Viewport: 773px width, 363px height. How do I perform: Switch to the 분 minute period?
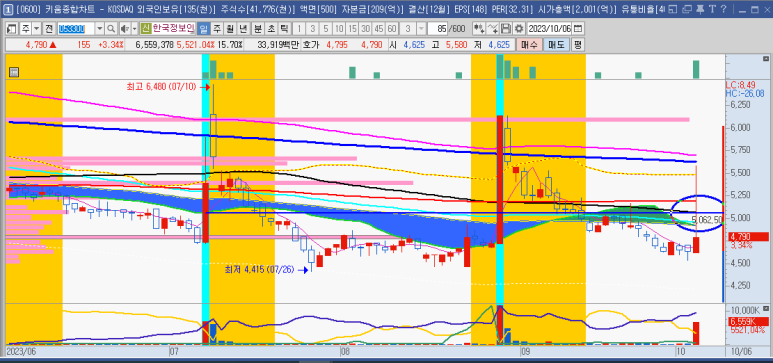258,29
